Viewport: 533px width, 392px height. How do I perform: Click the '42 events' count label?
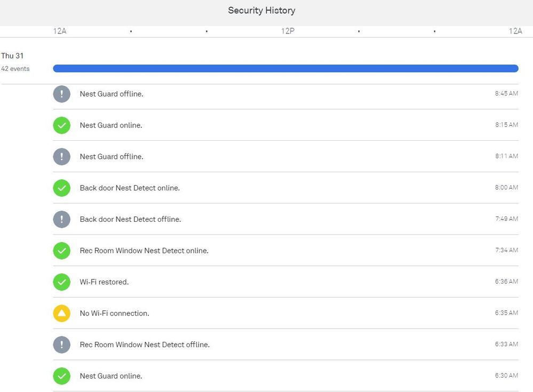15,69
